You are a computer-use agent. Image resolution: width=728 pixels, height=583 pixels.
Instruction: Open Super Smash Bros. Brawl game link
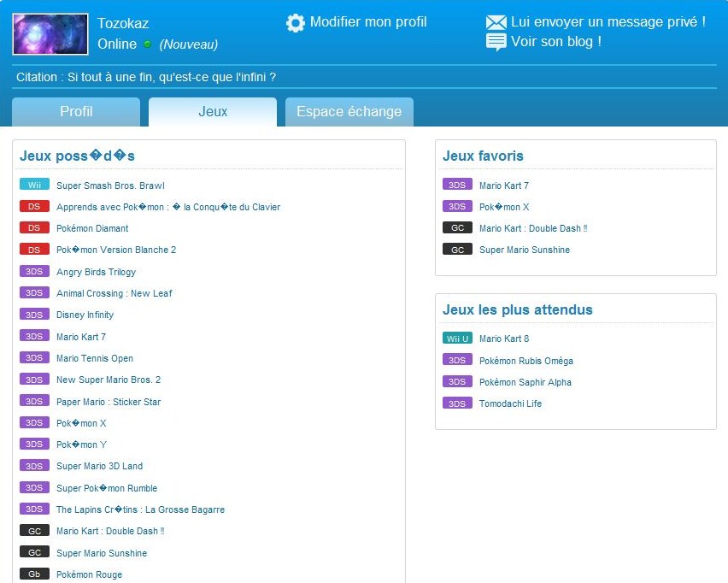click(x=110, y=185)
